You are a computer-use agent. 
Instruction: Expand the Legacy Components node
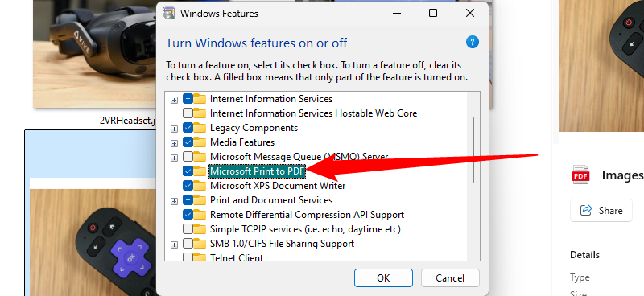tap(174, 129)
